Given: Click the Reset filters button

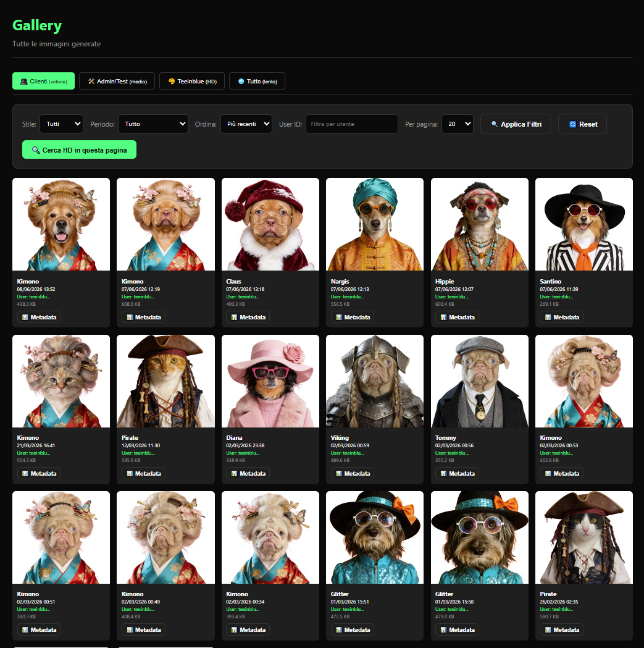Looking at the screenshot, I should 582,124.
